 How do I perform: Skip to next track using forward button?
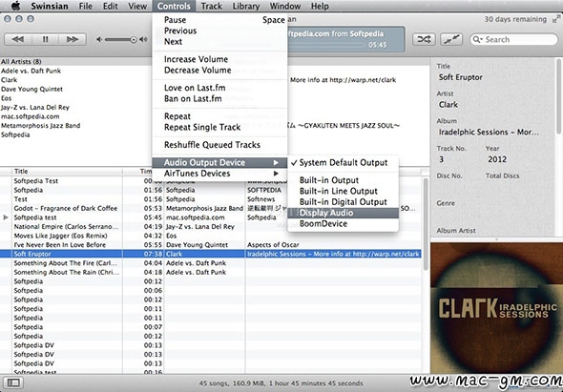coord(73,39)
